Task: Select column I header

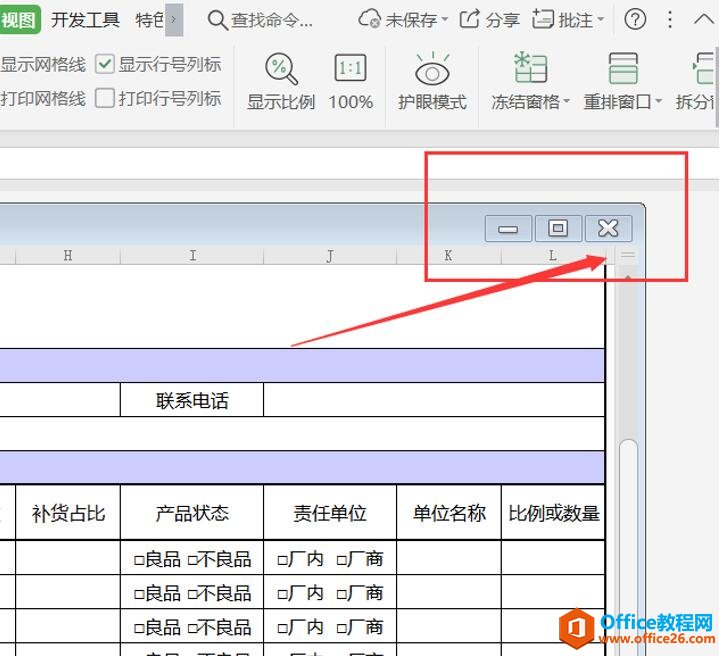Action: [192, 255]
